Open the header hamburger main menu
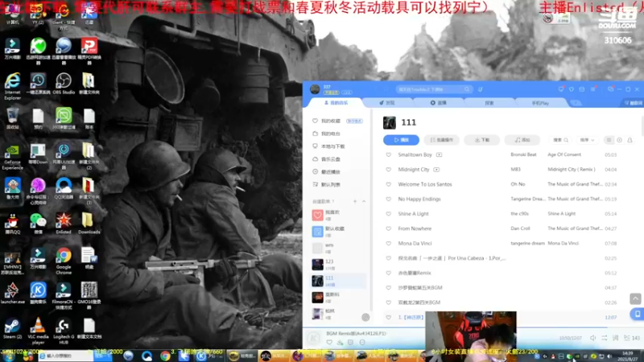Image resolution: width=644 pixels, height=362 pixels. click(593, 89)
